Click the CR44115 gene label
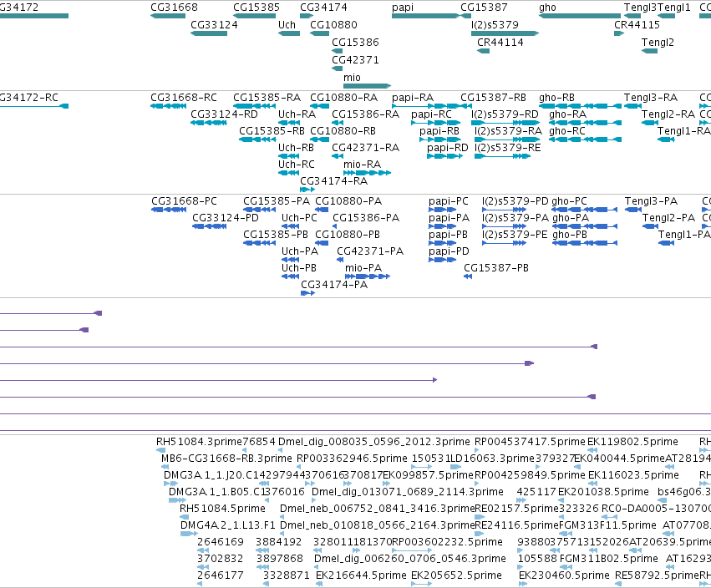 pyautogui.click(x=637, y=25)
